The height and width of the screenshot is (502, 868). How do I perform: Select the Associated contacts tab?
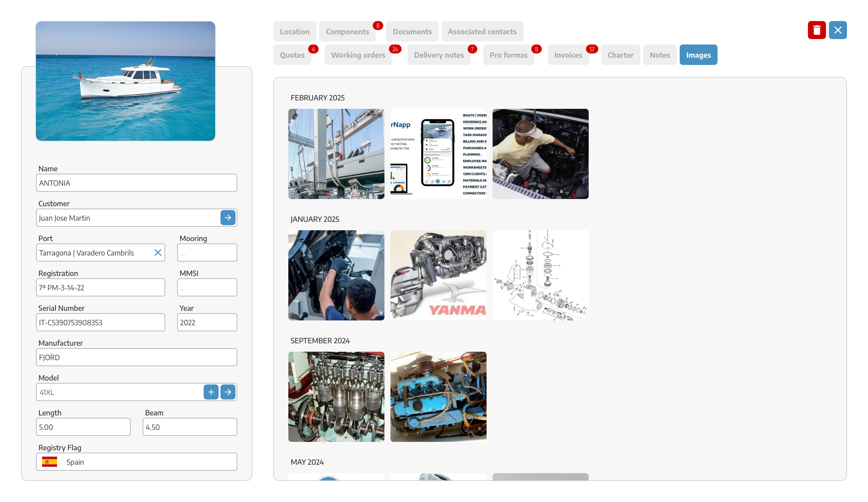(482, 31)
